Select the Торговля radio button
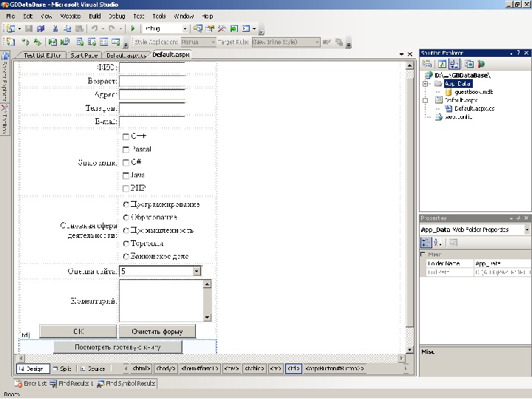Viewport: 532px width, 399px height. coord(126,244)
